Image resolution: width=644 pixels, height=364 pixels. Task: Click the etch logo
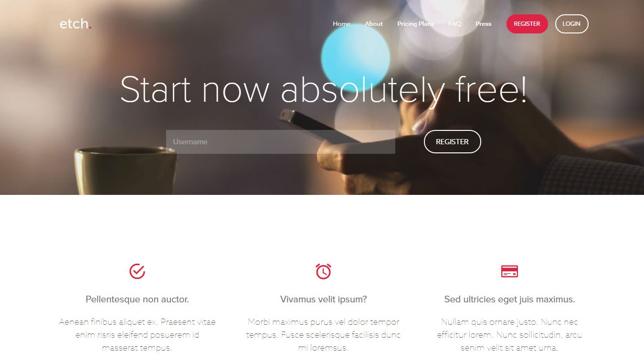[75, 24]
